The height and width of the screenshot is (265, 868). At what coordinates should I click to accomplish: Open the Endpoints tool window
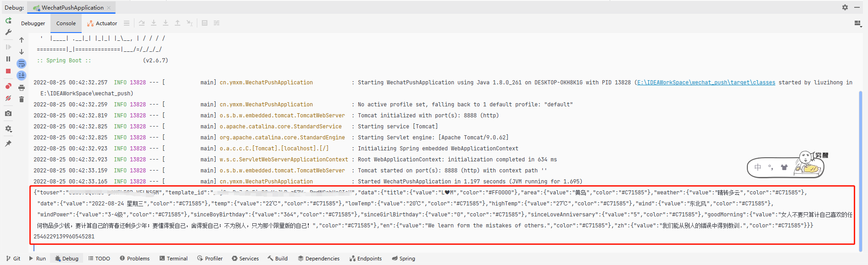pyautogui.click(x=366, y=259)
